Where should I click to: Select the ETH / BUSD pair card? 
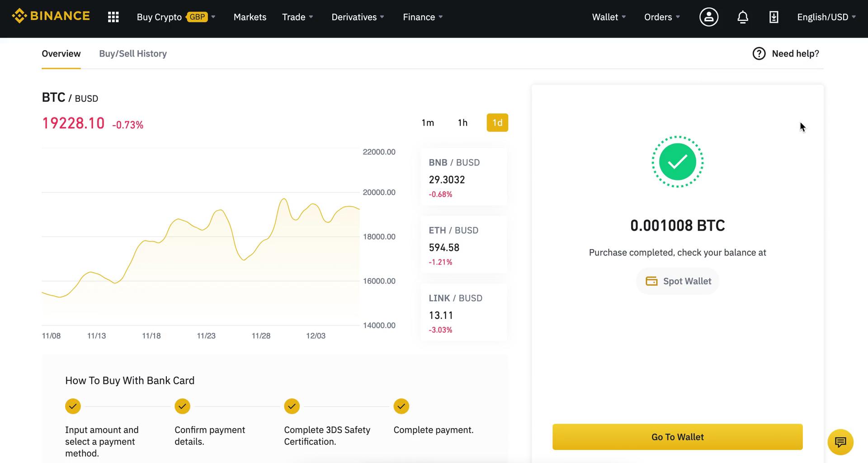(x=464, y=245)
